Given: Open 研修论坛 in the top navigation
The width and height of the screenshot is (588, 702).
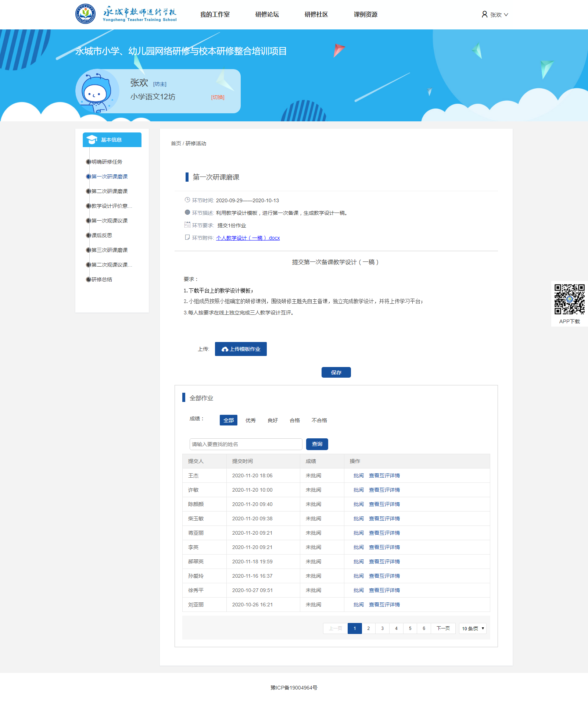Looking at the screenshot, I should [267, 14].
